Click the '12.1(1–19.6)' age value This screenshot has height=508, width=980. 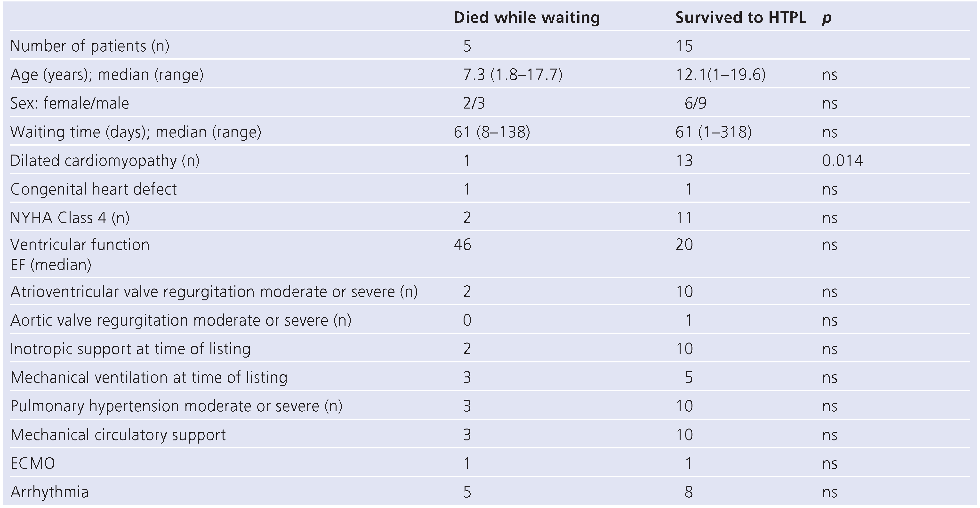(x=720, y=75)
